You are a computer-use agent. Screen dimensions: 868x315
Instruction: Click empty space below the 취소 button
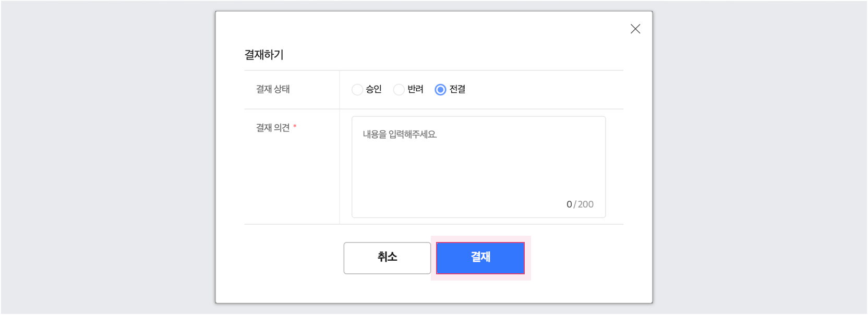[x=387, y=288]
